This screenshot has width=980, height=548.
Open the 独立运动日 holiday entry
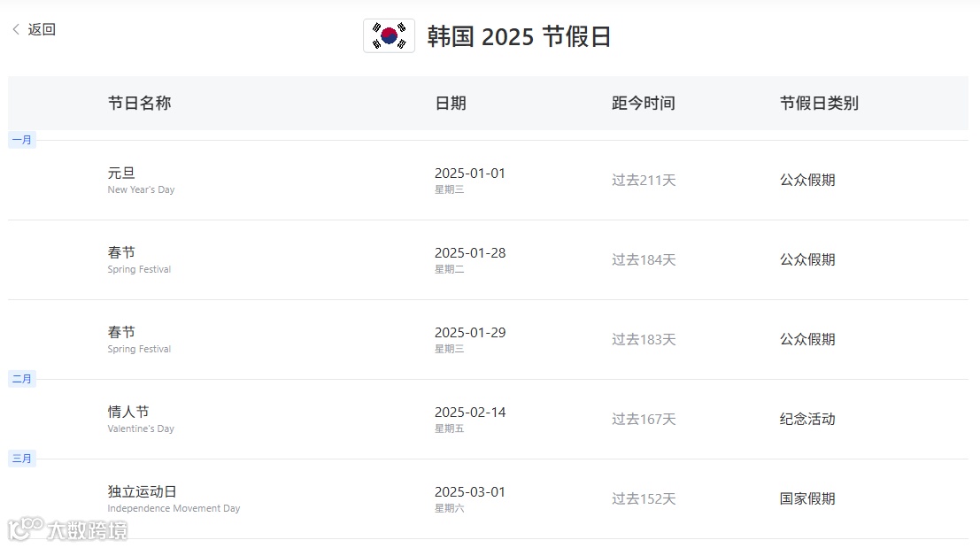point(488,498)
